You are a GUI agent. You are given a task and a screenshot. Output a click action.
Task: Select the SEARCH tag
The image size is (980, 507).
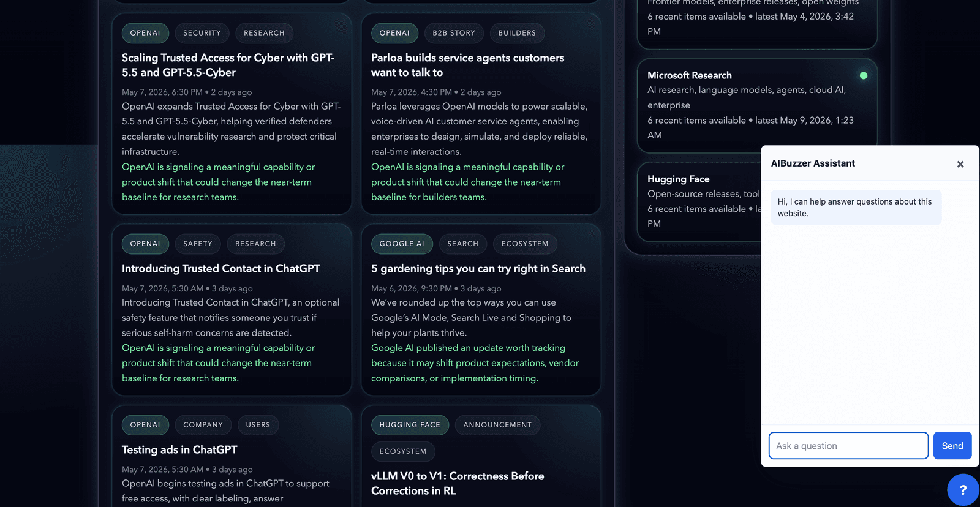463,244
